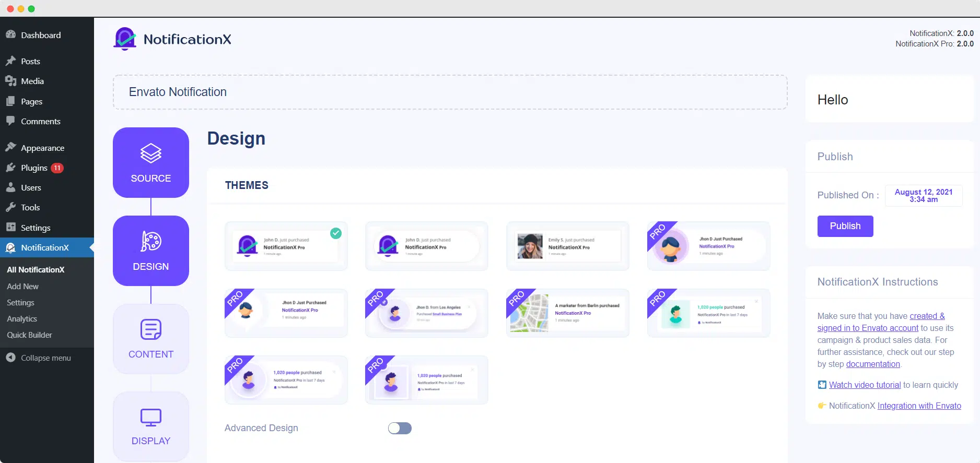This screenshot has width=980, height=463.
Task: Change the August 12, 2021 publish date
Action: pos(924,196)
